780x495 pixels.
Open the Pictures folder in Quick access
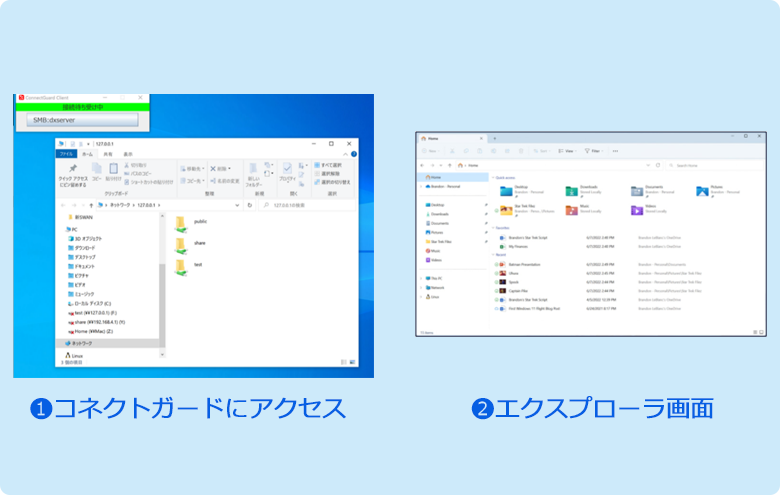[x=718, y=191]
